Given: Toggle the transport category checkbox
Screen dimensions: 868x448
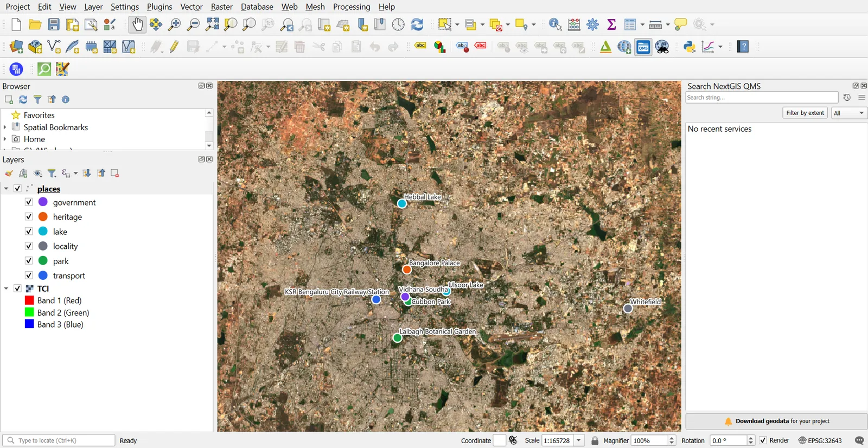Looking at the screenshot, I should click(29, 275).
